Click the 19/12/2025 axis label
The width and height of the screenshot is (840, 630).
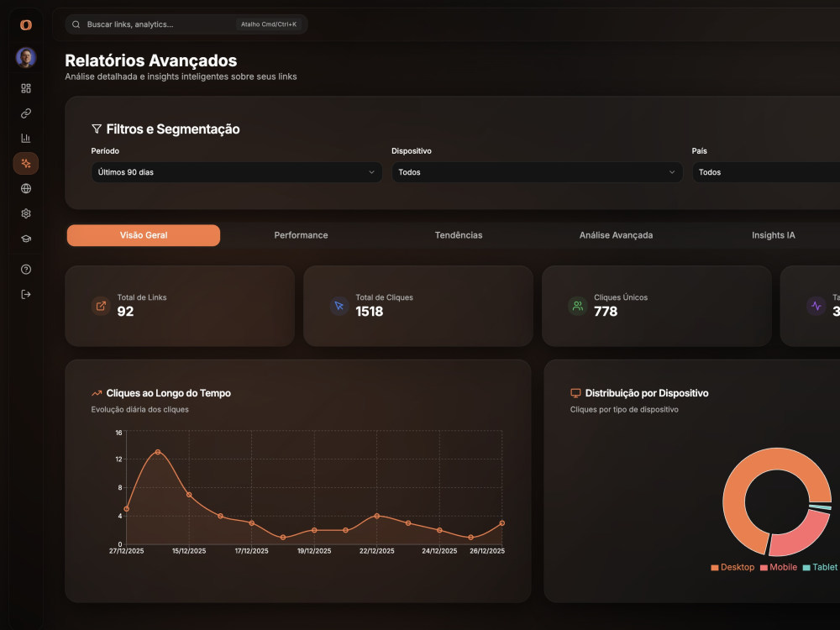point(314,551)
